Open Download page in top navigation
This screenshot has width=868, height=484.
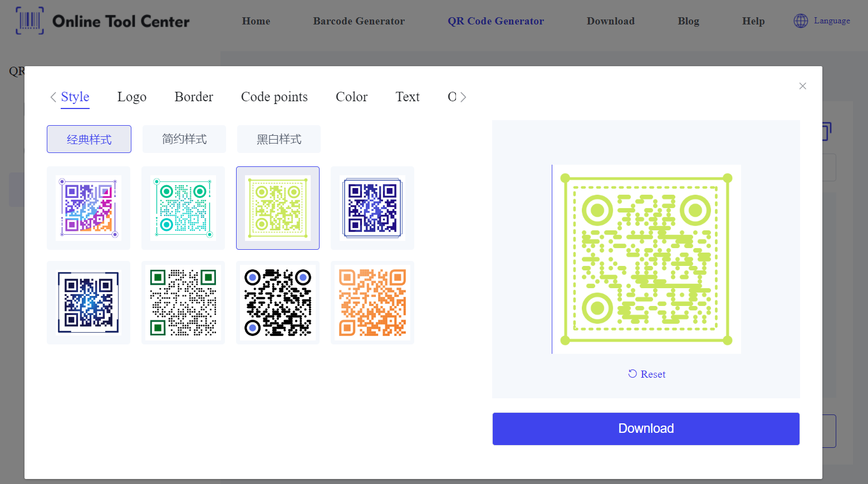coord(611,21)
